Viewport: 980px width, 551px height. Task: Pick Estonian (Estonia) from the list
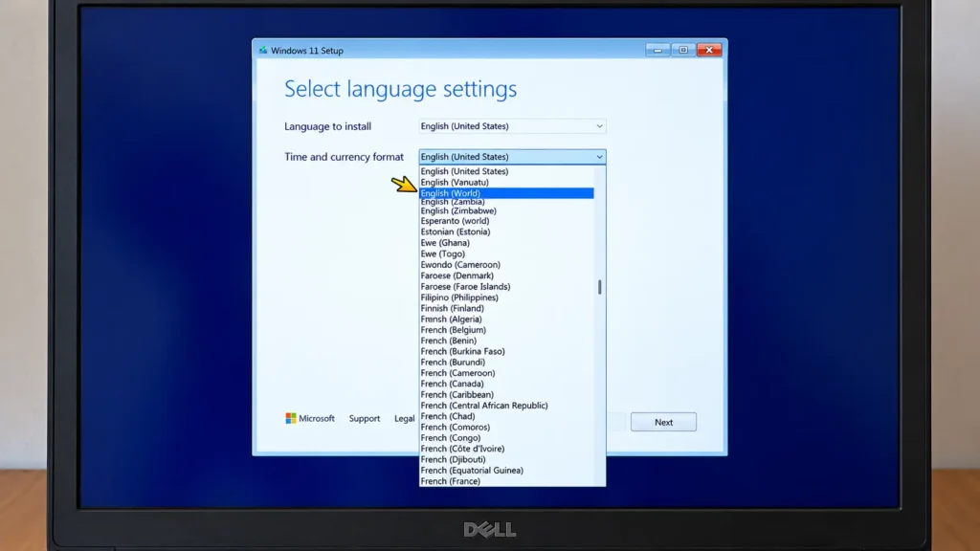(x=506, y=231)
